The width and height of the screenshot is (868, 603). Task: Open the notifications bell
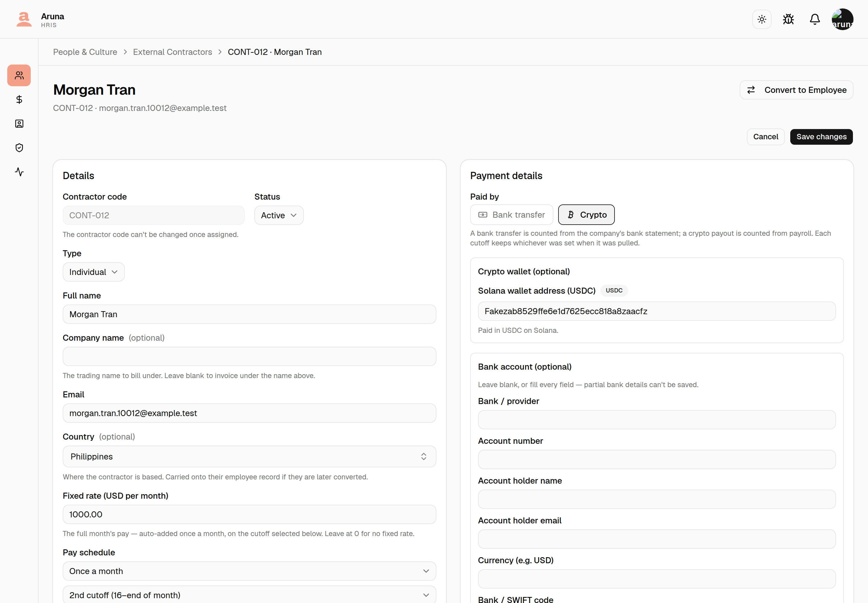pyautogui.click(x=814, y=19)
